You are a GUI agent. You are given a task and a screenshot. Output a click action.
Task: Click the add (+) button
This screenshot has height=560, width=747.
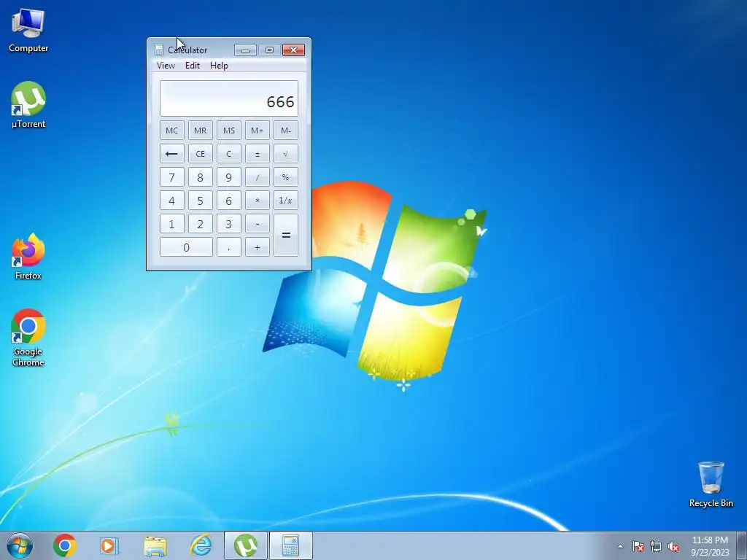[258, 247]
